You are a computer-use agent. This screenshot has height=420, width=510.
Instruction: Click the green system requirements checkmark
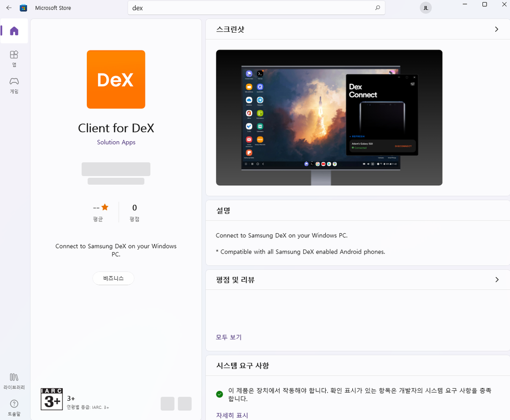pyautogui.click(x=220, y=394)
